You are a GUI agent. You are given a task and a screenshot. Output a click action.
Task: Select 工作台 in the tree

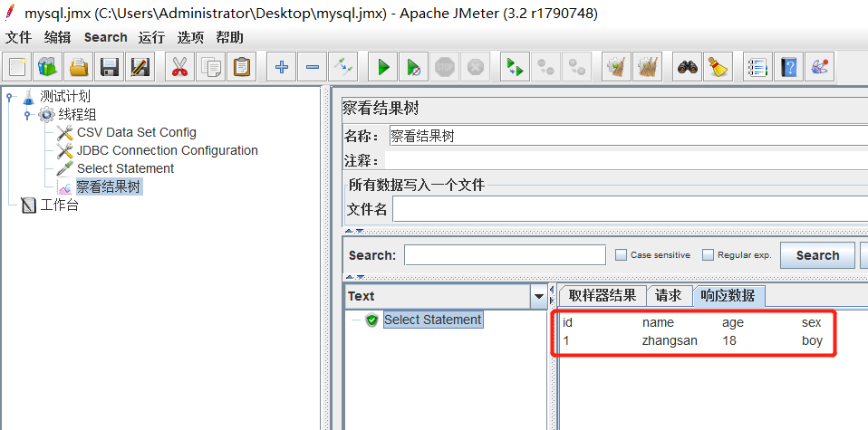click(x=59, y=205)
